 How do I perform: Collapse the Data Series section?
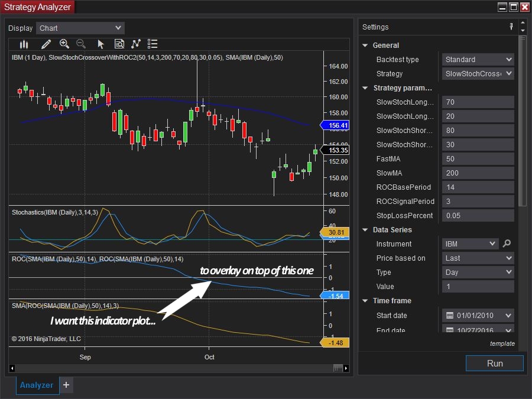[365, 230]
